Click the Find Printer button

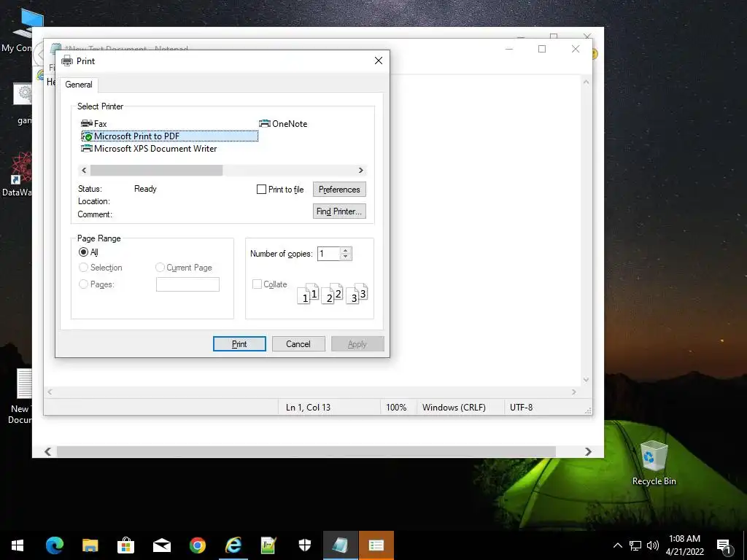coord(339,211)
